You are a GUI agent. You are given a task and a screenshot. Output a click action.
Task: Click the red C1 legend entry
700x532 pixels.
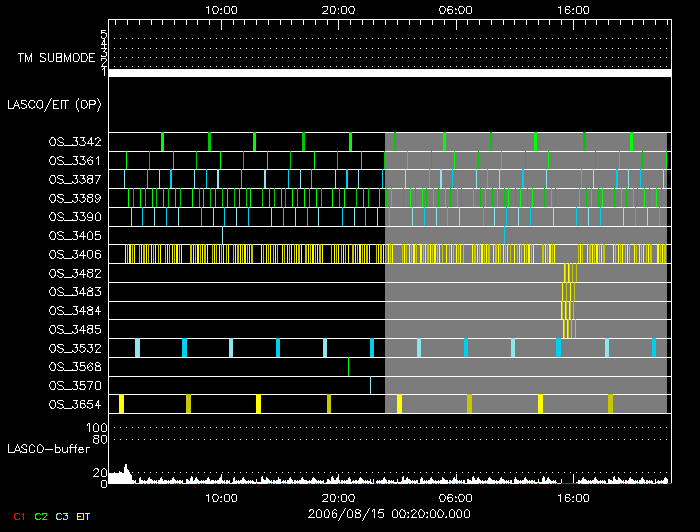pyautogui.click(x=17, y=516)
